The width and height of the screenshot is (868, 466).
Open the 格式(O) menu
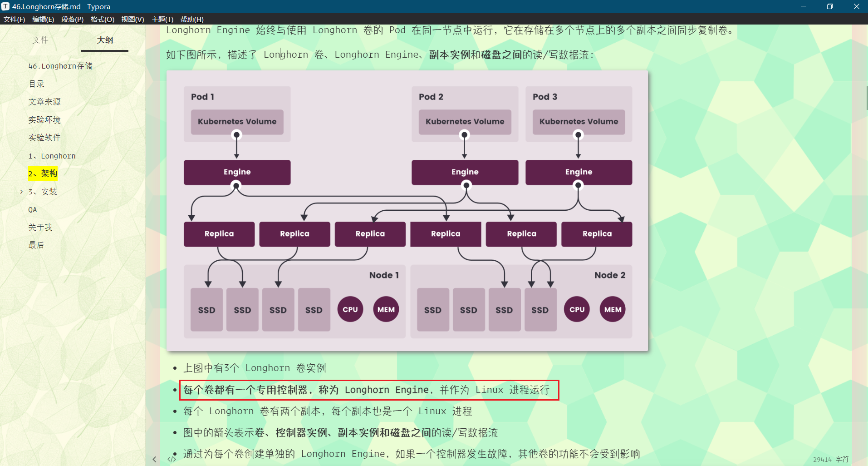pos(102,19)
